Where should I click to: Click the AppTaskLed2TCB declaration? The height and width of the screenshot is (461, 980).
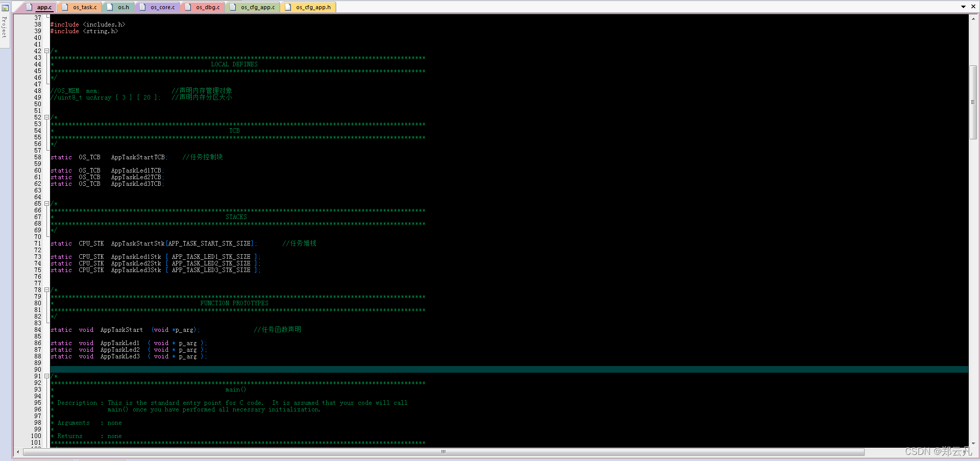pos(107,177)
